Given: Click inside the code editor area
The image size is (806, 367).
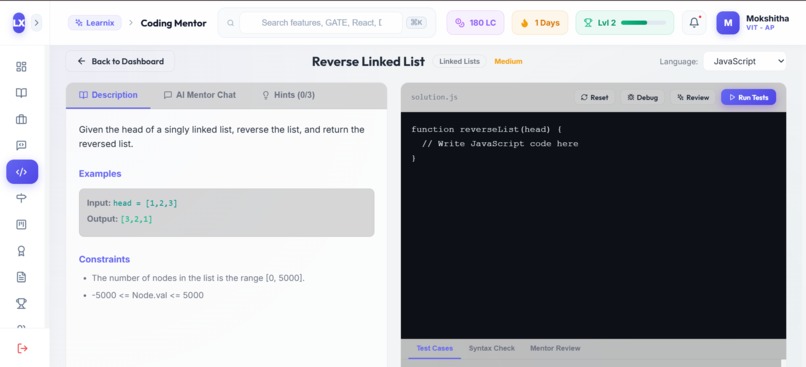Looking at the screenshot, I should (x=593, y=225).
